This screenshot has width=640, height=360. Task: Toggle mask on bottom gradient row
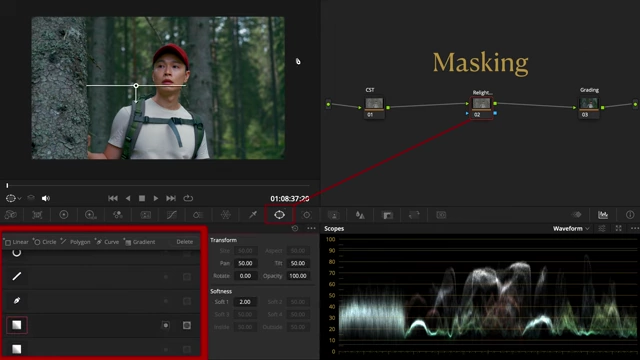(187, 349)
